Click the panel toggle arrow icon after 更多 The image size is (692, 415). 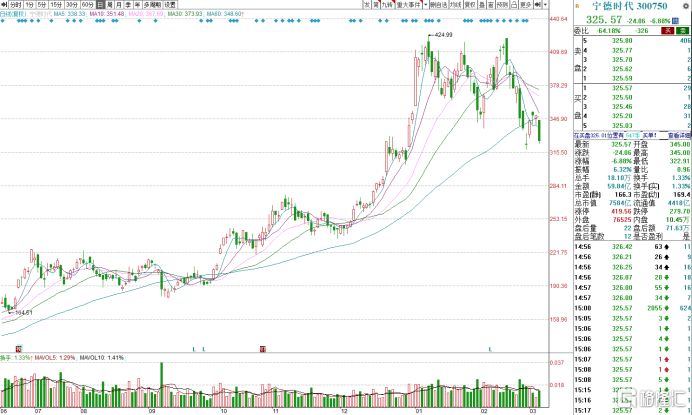point(538,4)
